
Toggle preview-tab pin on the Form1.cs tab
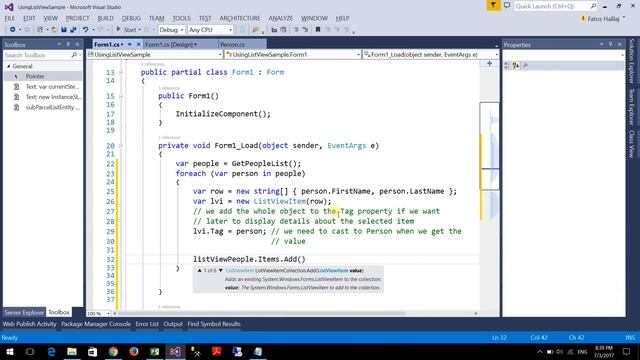(130, 44)
